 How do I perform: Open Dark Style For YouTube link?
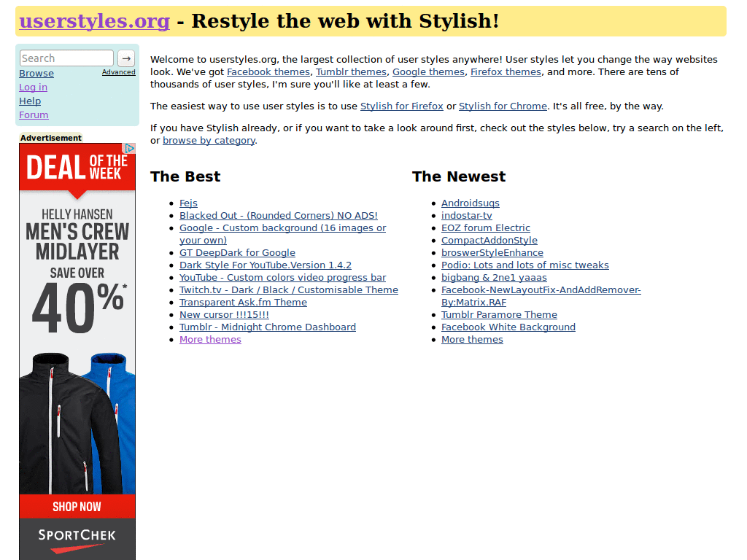[266, 265]
